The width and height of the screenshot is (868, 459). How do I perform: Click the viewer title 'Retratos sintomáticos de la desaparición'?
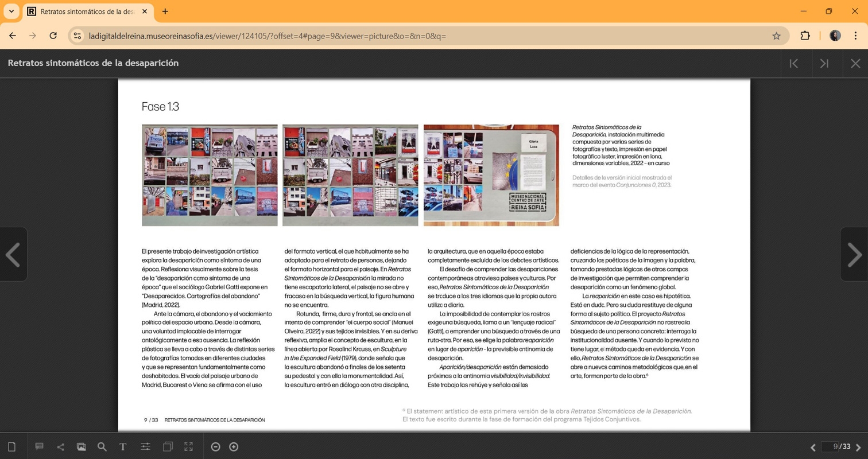pyautogui.click(x=93, y=63)
